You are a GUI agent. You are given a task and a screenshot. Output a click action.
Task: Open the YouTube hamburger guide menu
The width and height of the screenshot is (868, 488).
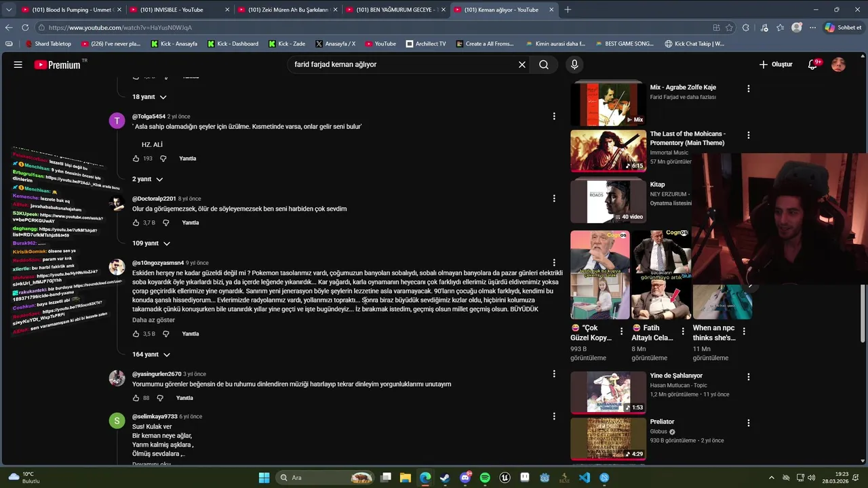[18, 64]
